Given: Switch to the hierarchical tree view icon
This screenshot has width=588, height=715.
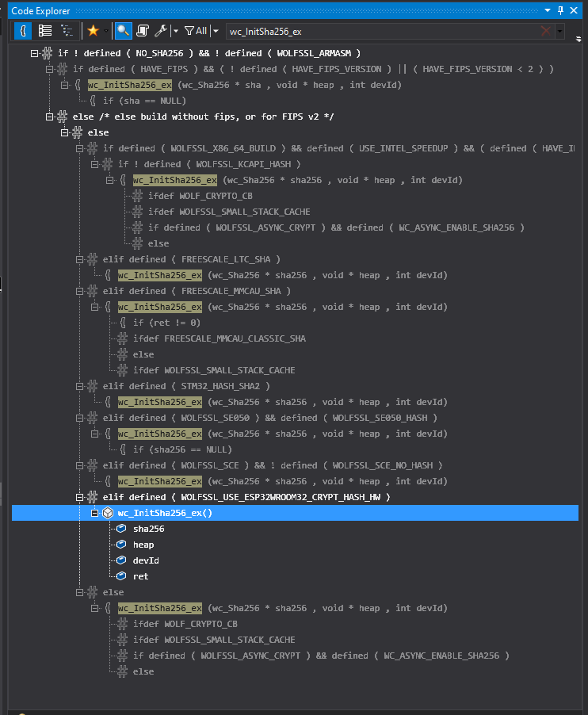Looking at the screenshot, I should tap(67, 31).
